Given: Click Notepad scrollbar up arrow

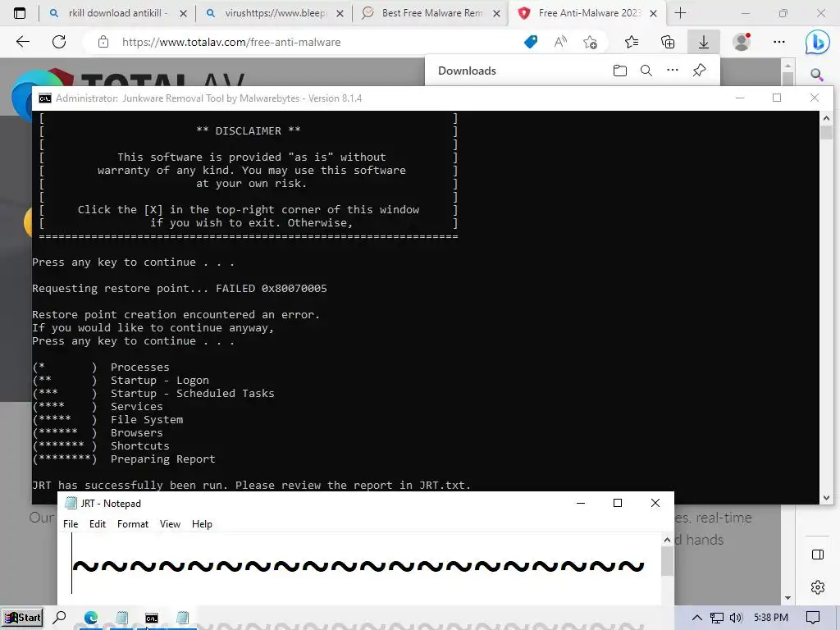Looking at the screenshot, I should 667,540.
